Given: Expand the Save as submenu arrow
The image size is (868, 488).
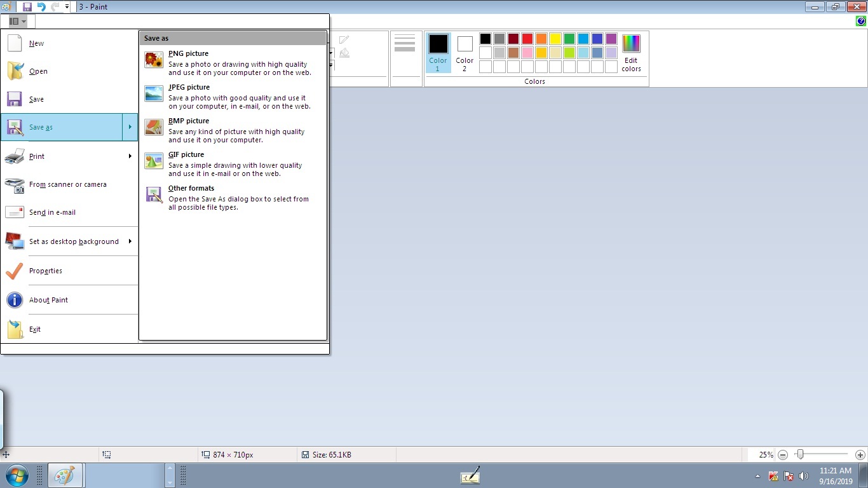Looking at the screenshot, I should point(130,127).
